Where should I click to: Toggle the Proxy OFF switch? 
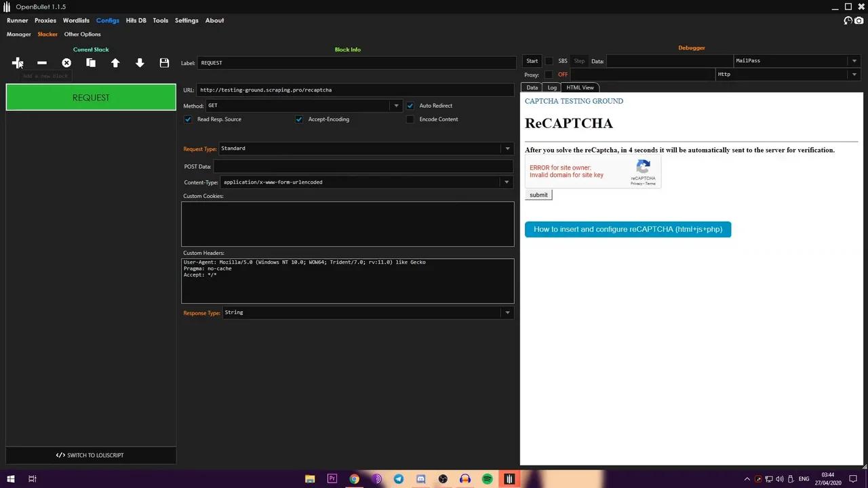click(x=563, y=75)
